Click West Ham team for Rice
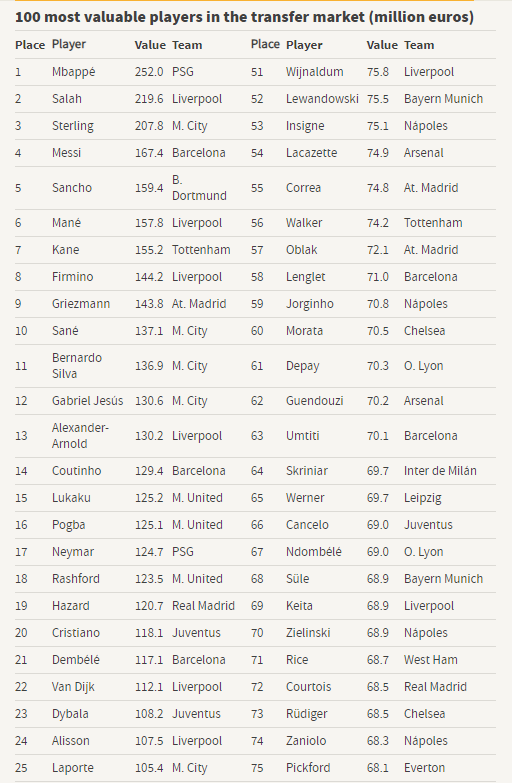 [430, 660]
